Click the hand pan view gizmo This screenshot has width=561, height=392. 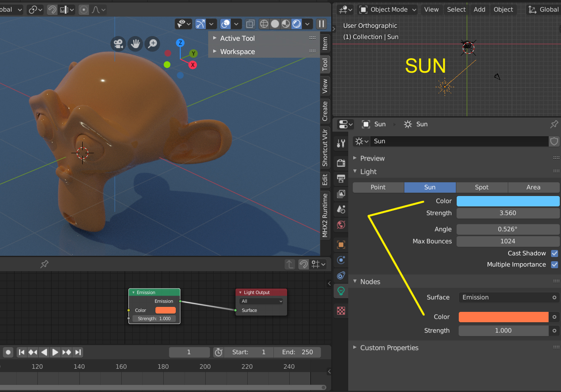[135, 44]
